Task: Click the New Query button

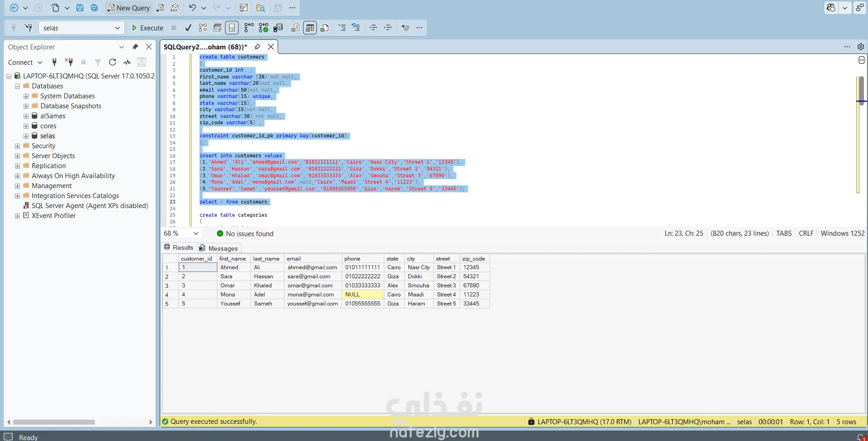Action: [x=128, y=8]
